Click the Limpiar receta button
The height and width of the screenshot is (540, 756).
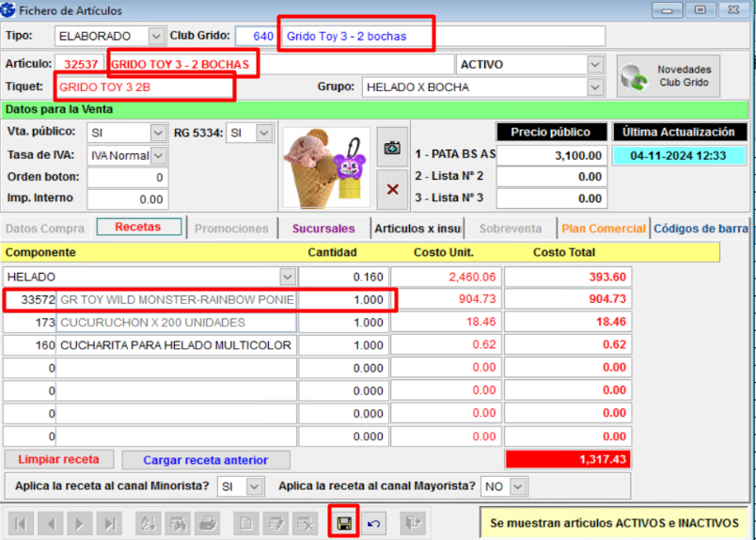pyautogui.click(x=59, y=459)
